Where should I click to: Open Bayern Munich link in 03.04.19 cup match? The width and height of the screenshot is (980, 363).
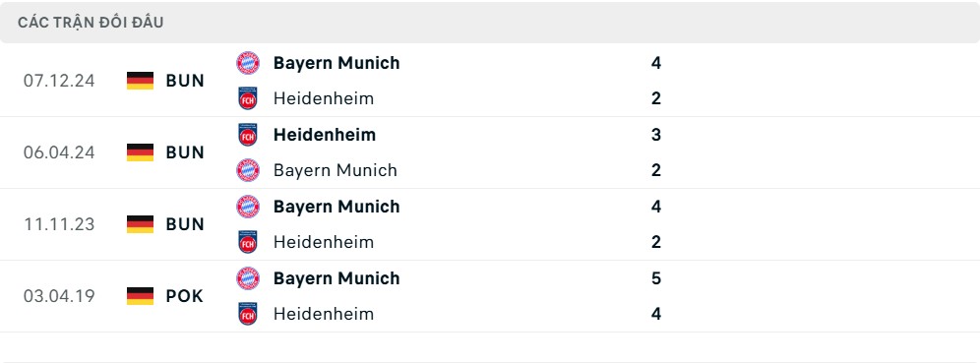click(x=337, y=278)
